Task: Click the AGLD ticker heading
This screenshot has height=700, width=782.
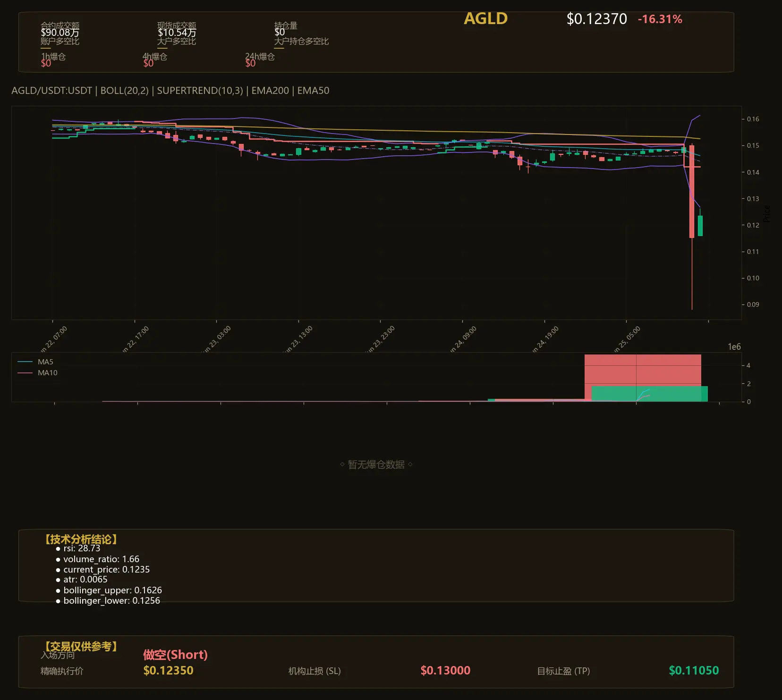Action: tap(485, 18)
